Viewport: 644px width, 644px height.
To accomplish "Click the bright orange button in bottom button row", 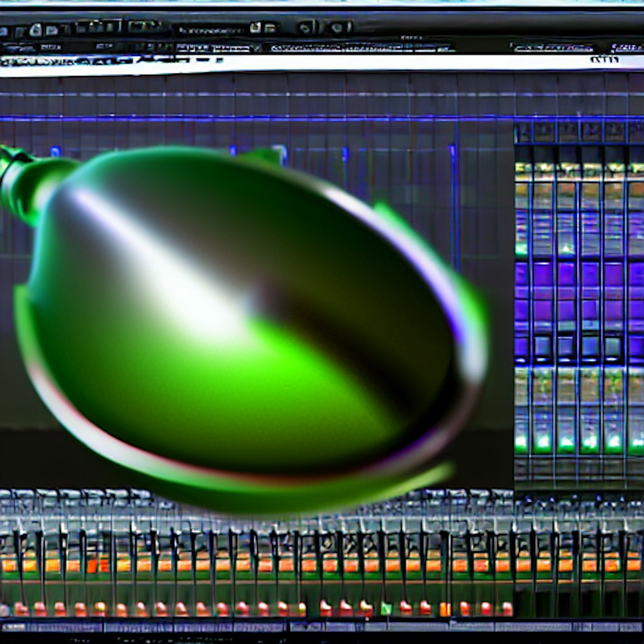I will 445,609.
